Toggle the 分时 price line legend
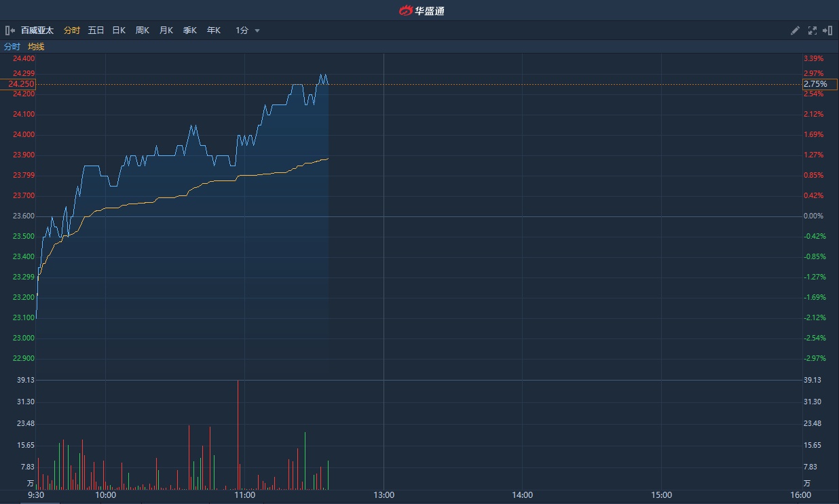Screen dimensions: 839x504 [12, 47]
